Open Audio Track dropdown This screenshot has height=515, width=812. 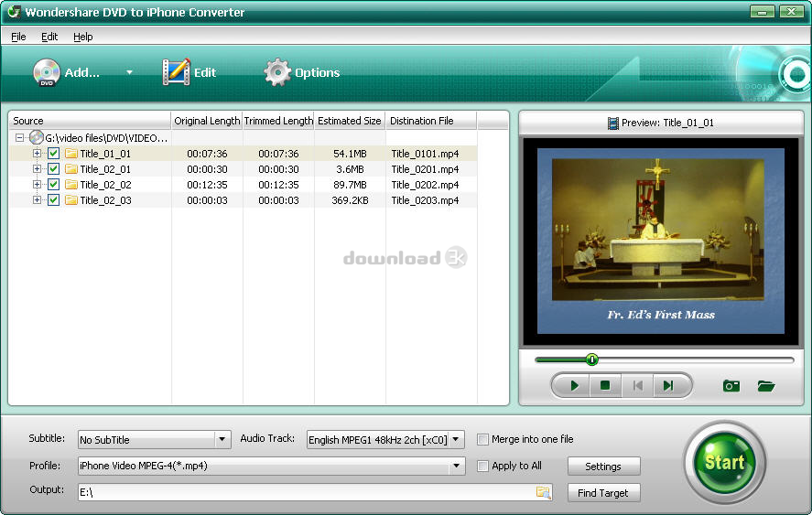[x=456, y=439]
